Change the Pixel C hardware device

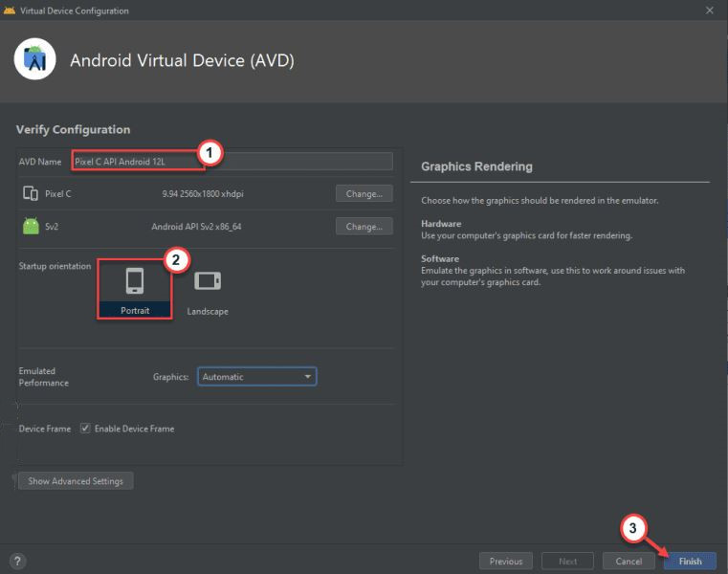(x=364, y=194)
